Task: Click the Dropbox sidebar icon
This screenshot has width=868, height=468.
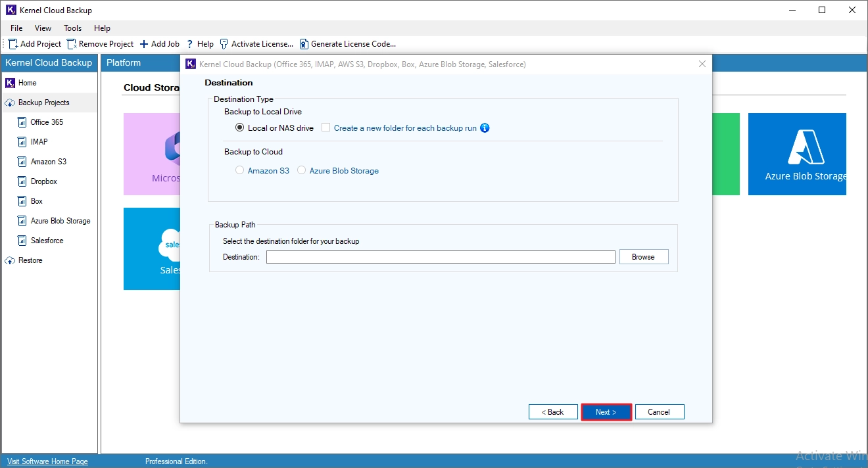Action: point(22,181)
